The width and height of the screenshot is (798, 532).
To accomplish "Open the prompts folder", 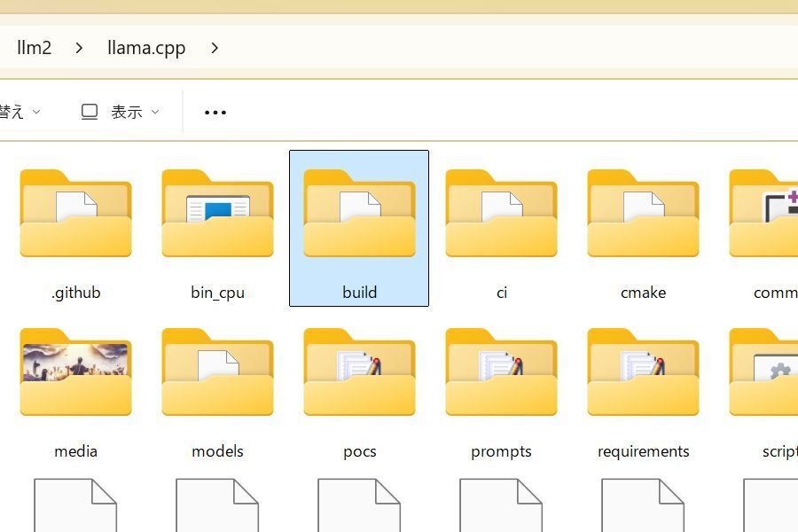I will (x=501, y=372).
